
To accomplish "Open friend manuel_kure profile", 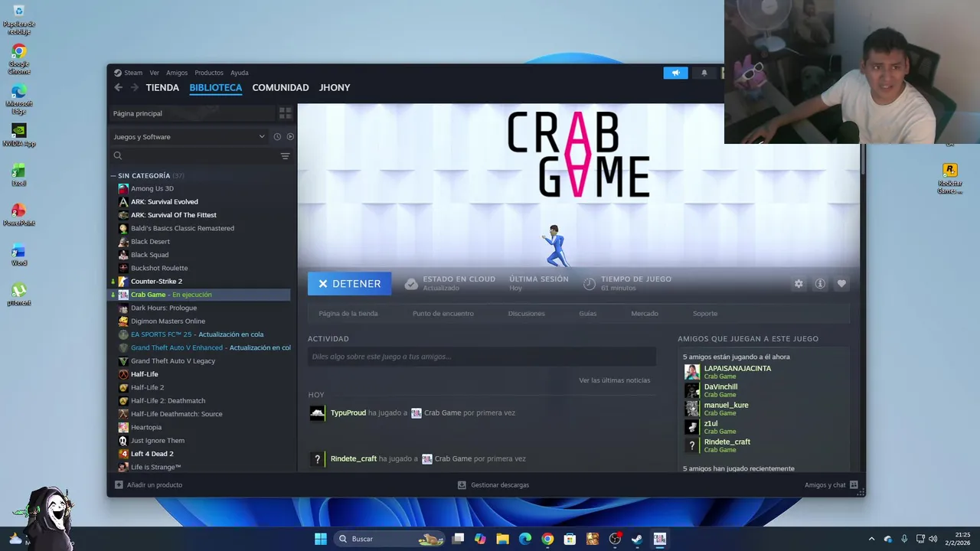I will tap(726, 405).
